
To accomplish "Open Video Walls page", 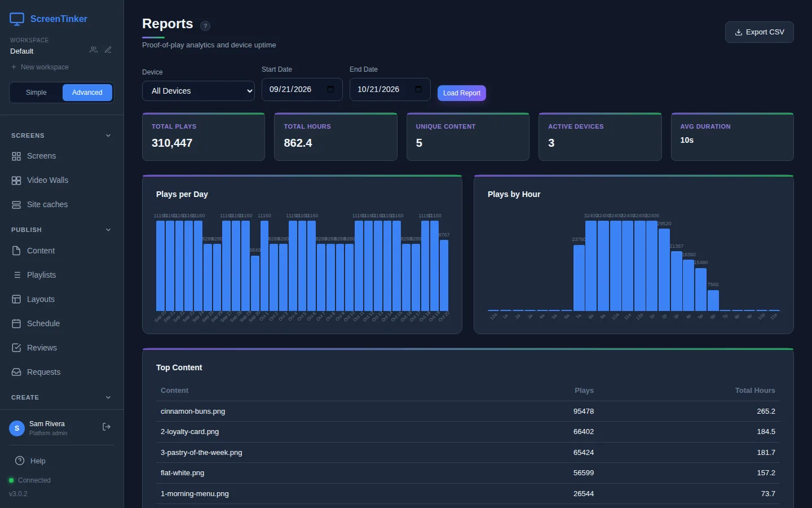I will tap(61, 181).
